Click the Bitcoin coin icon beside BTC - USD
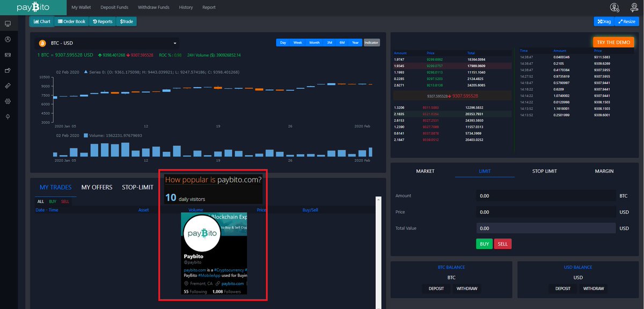The image size is (644, 309). click(x=42, y=44)
